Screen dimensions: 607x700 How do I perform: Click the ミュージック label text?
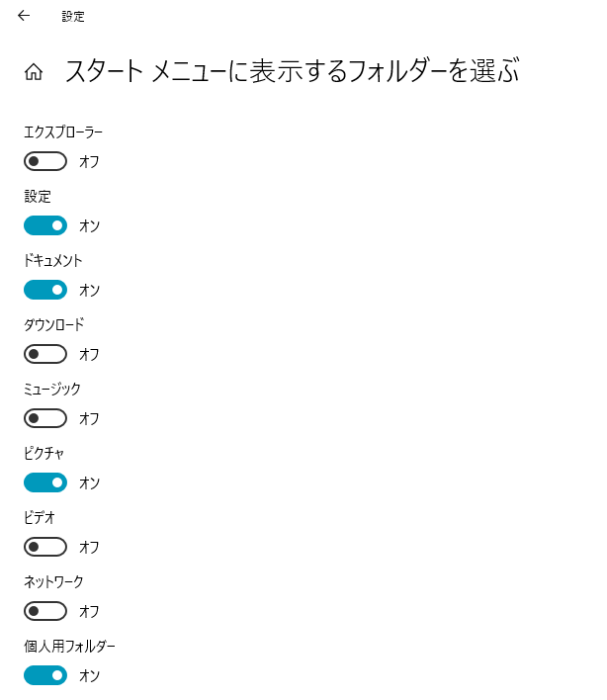pyautogui.click(x=52, y=389)
